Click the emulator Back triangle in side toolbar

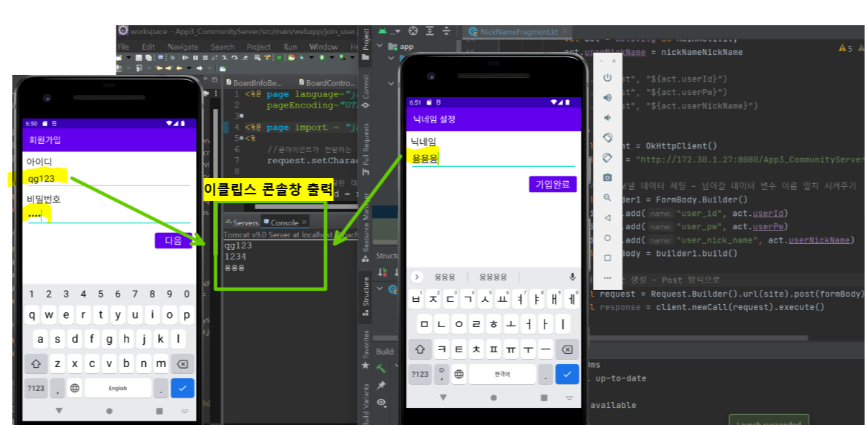tap(608, 217)
